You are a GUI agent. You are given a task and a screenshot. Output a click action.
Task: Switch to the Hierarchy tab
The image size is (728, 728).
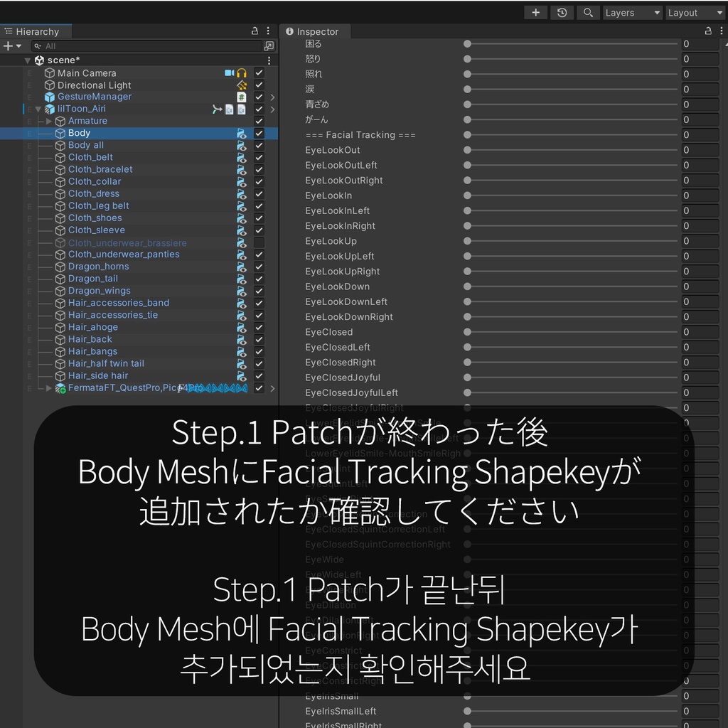pos(37,31)
